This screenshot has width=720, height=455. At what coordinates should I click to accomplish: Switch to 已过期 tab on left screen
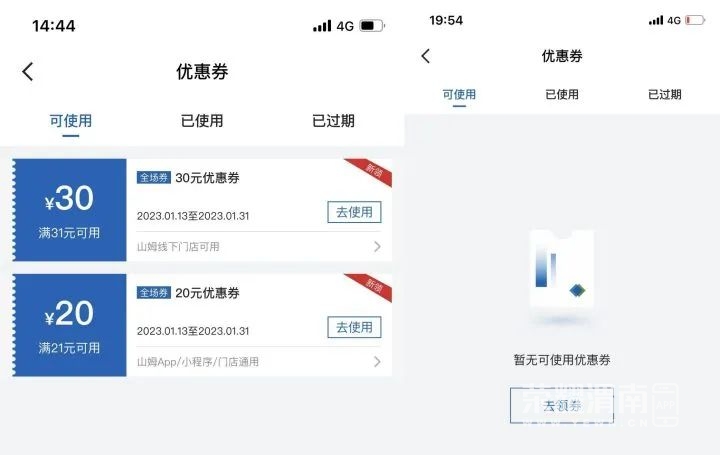click(x=333, y=121)
